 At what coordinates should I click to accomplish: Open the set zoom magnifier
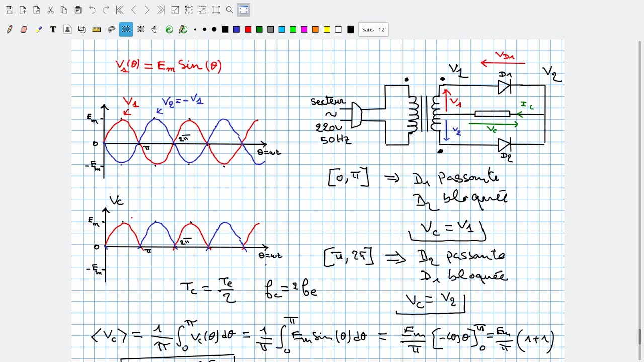click(x=229, y=10)
